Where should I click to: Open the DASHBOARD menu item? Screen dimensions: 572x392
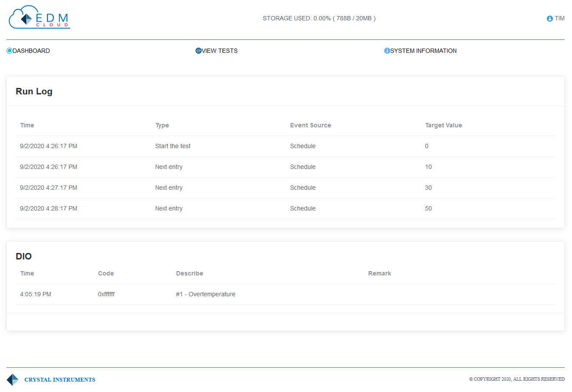[31, 51]
